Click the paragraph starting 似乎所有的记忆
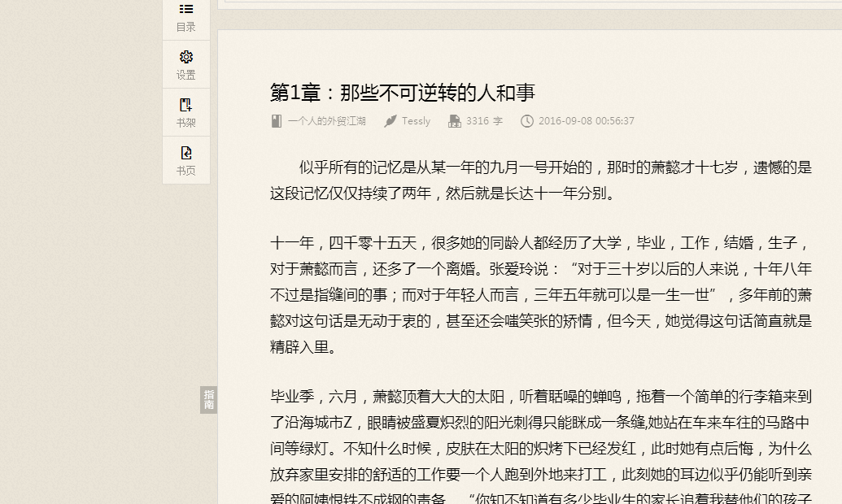Screen dimensions: 842x504 541,180
